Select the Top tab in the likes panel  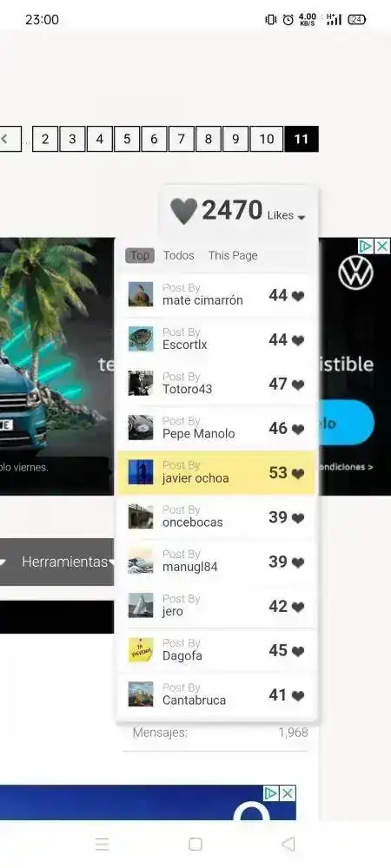tap(140, 255)
